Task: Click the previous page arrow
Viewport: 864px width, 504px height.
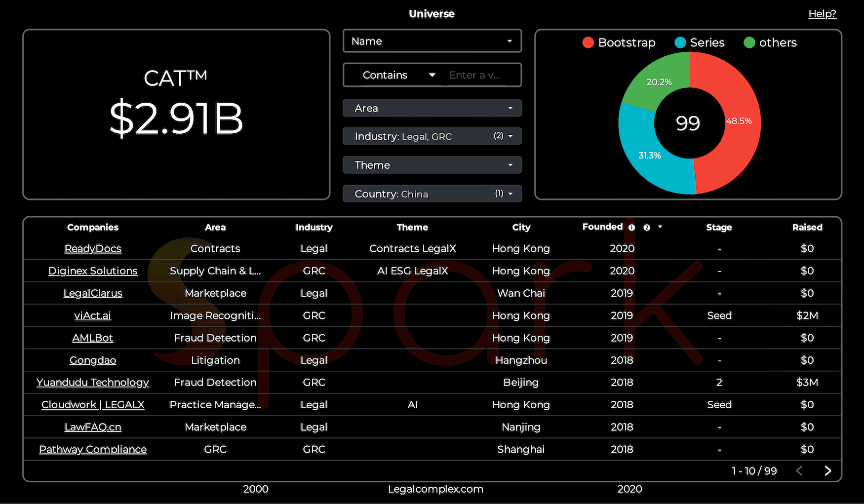Action: click(799, 471)
